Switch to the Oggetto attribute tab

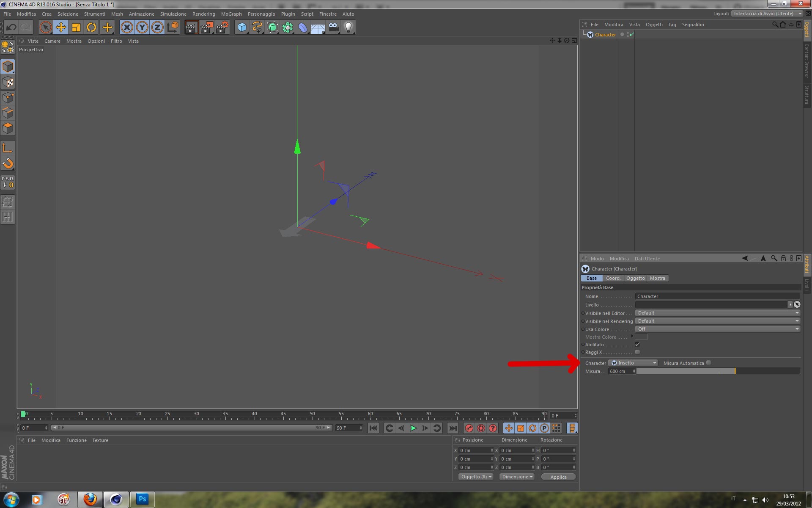[635, 278]
